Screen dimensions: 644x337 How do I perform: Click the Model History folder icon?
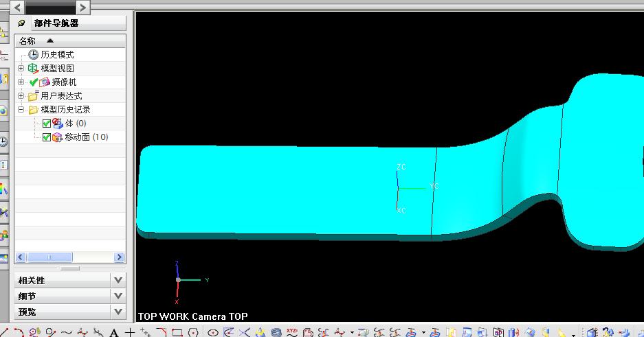(33, 110)
